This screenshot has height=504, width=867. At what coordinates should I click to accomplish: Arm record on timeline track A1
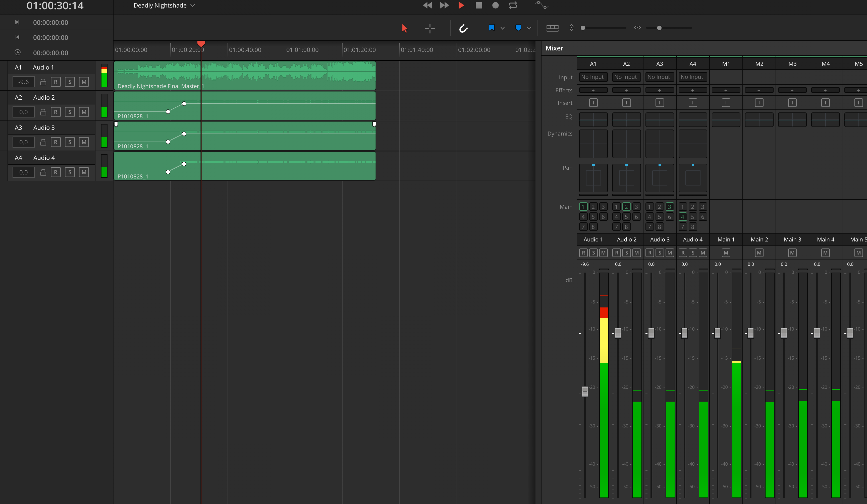tap(56, 82)
